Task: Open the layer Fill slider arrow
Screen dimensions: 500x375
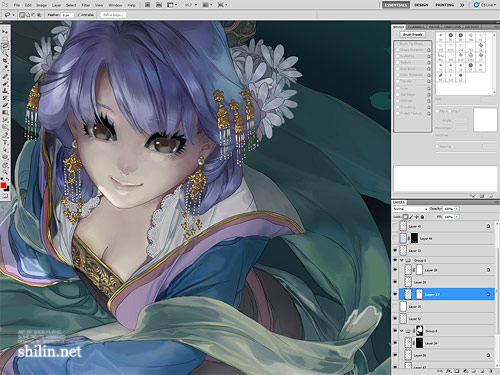Action: click(x=457, y=217)
